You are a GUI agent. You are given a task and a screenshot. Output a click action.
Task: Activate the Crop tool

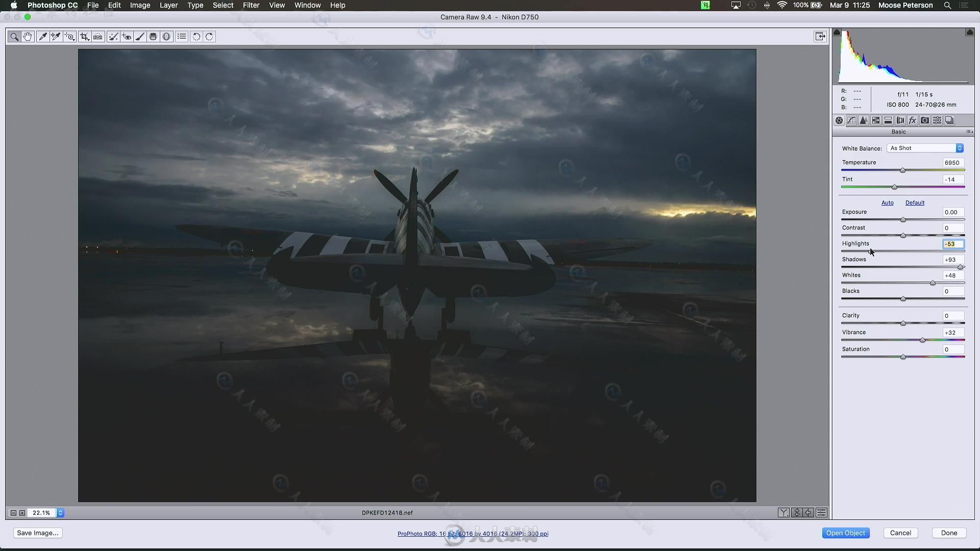[85, 37]
